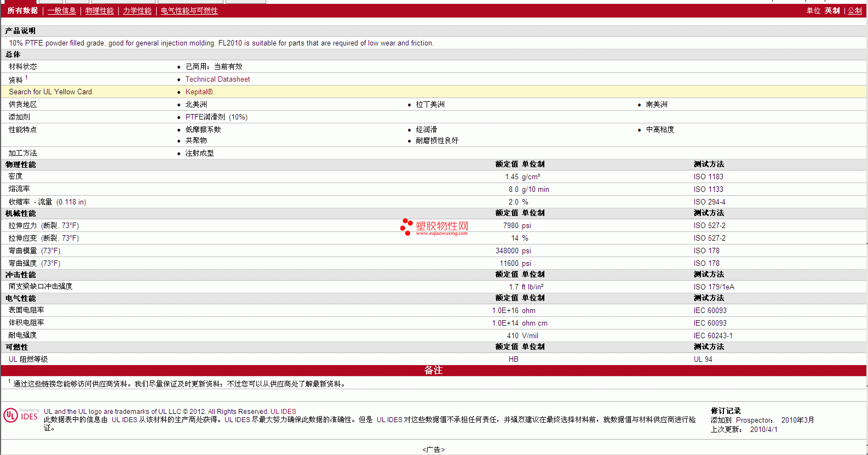Screen dimensions: 868x455
Task: Select the 简支梁缺口冲击强度 row label
Action: pyautogui.click(x=40, y=286)
